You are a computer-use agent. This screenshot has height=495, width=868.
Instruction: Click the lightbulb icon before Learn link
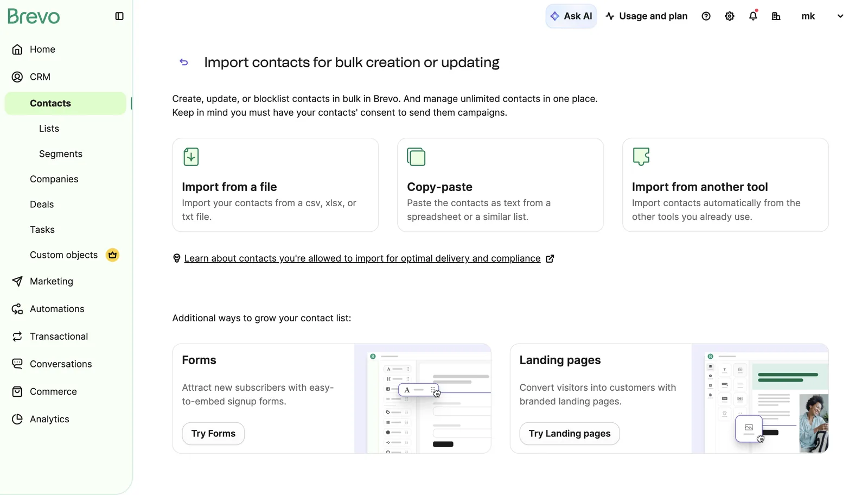pyautogui.click(x=176, y=258)
